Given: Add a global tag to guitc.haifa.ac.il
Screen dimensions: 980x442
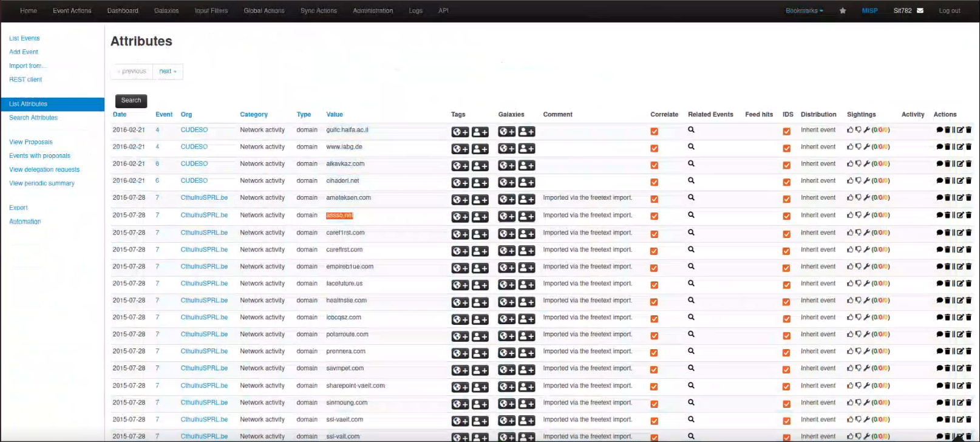Looking at the screenshot, I should tap(460, 132).
